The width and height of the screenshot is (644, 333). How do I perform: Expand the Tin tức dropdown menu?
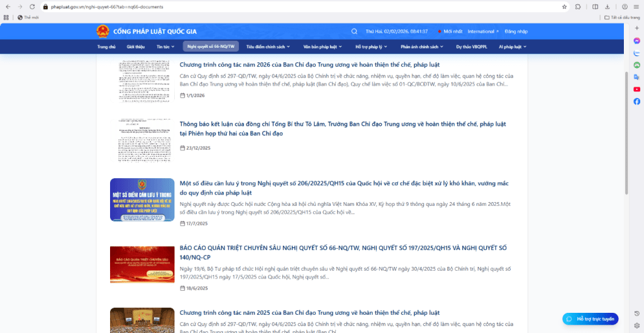(165, 47)
